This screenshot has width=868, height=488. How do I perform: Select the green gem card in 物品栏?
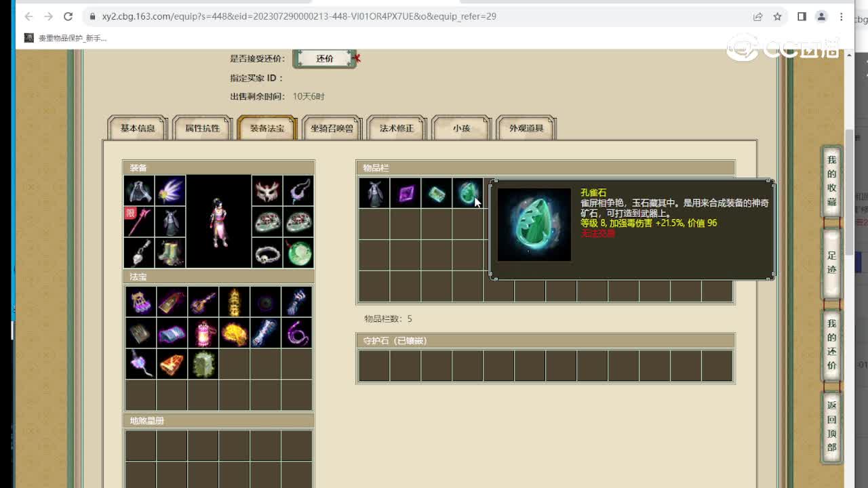(x=437, y=193)
